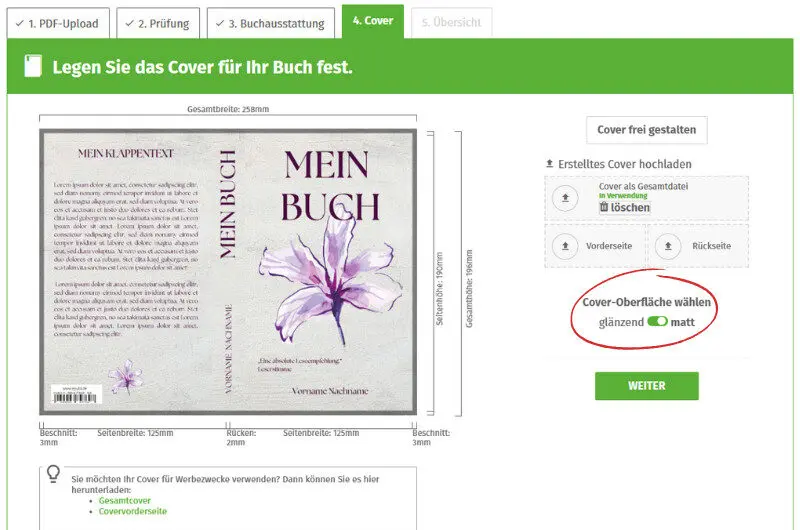Click the Vorderseite upload icon

566,245
